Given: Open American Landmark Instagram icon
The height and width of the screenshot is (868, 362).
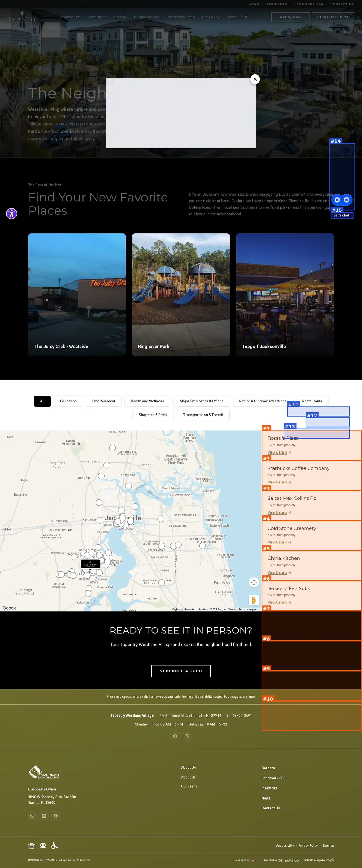Looking at the screenshot, I should (32, 816).
